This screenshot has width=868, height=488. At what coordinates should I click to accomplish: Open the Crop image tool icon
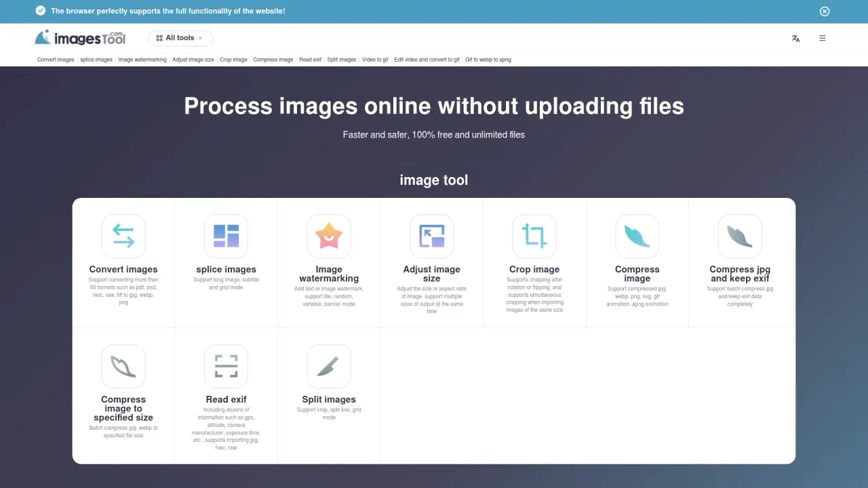point(534,236)
